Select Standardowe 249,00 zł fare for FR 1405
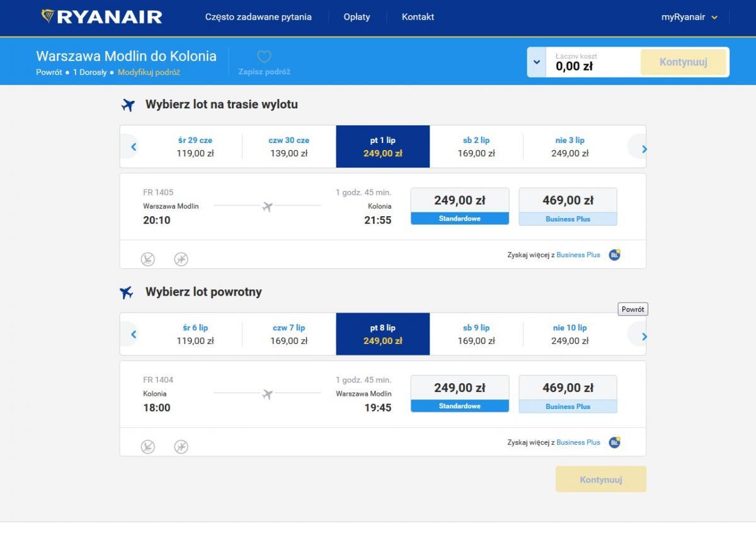The height and width of the screenshot is (535, 756). (x=460, y=206)
